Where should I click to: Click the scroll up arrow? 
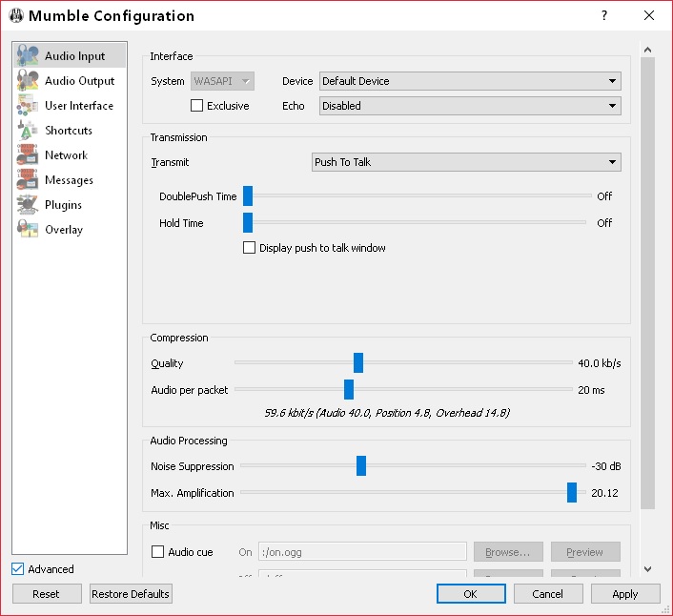(647, 50)
